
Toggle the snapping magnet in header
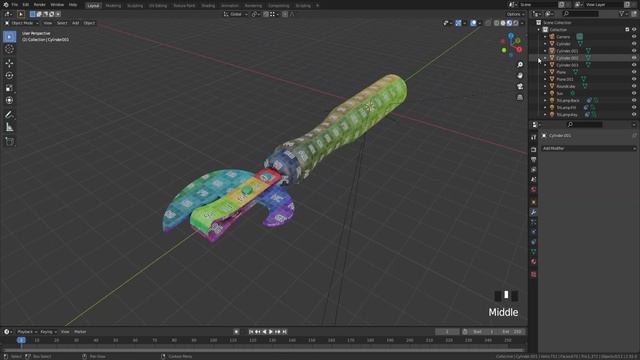[266, 14]
